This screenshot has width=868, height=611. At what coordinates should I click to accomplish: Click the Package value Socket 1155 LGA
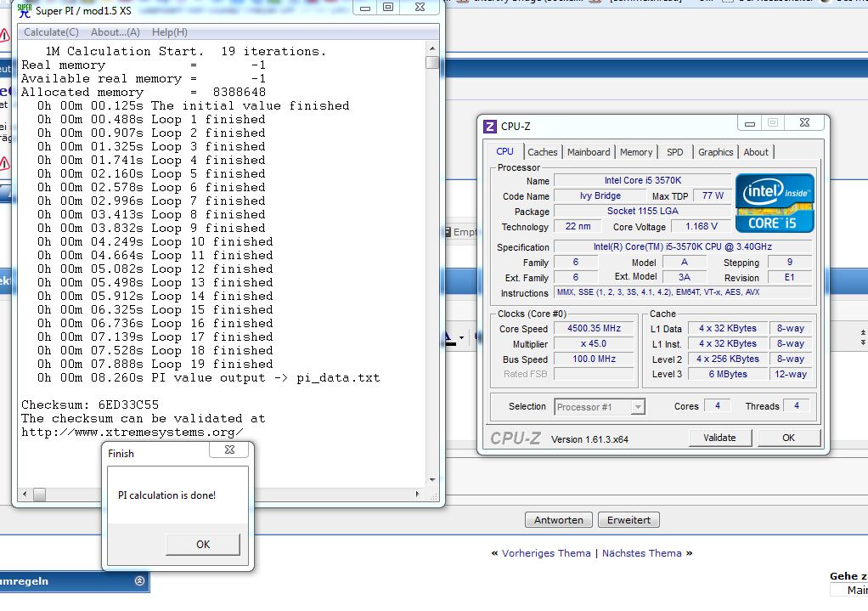pos(643,211)
